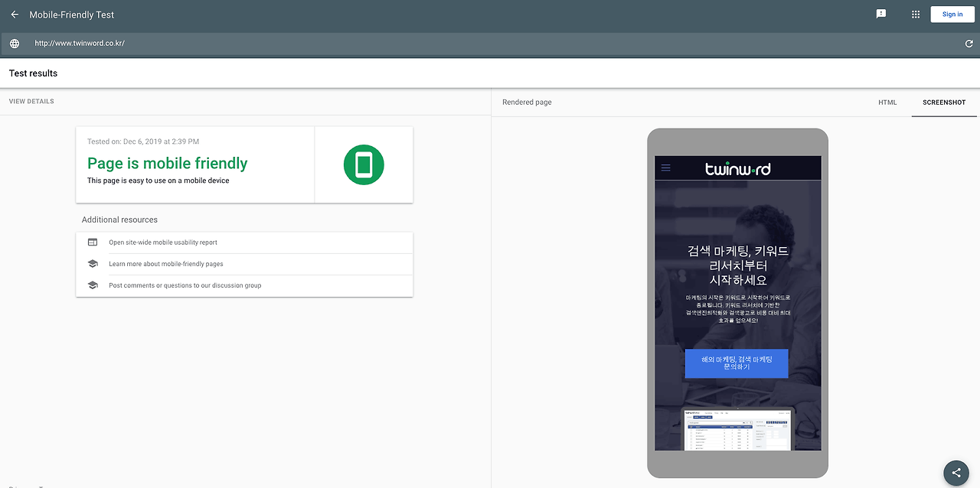Click the send feedback icon
The height and width of the screenshot is (488, 980).
tap(880, 14)
